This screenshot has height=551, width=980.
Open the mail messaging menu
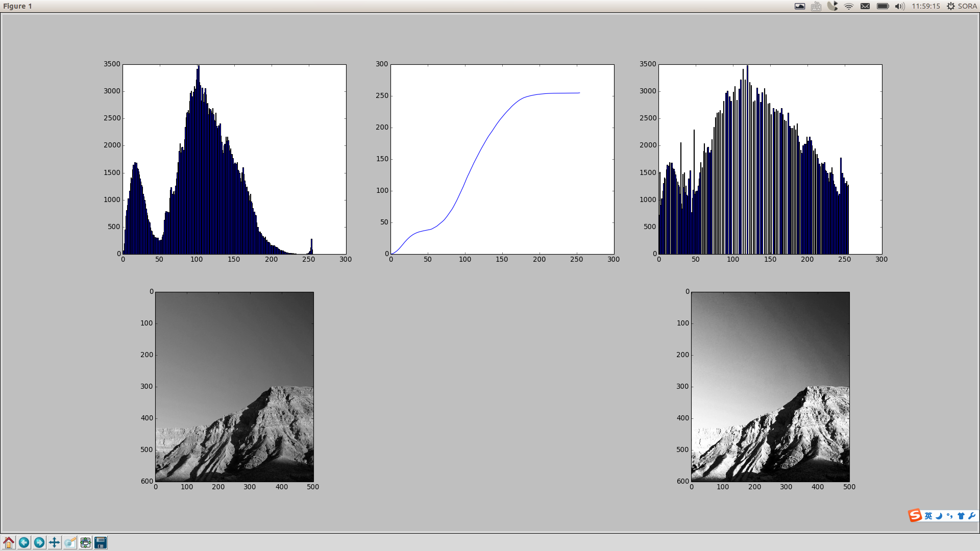click(865, 6)
